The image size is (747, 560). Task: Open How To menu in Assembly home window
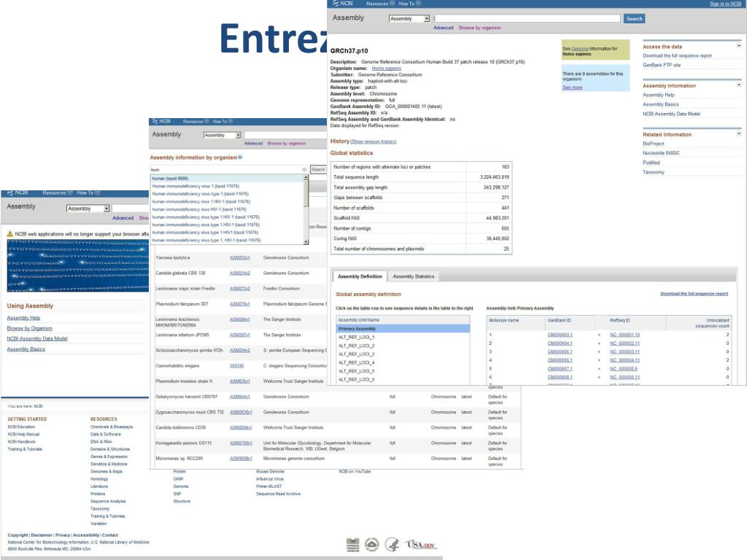click(x=88, y=192)
